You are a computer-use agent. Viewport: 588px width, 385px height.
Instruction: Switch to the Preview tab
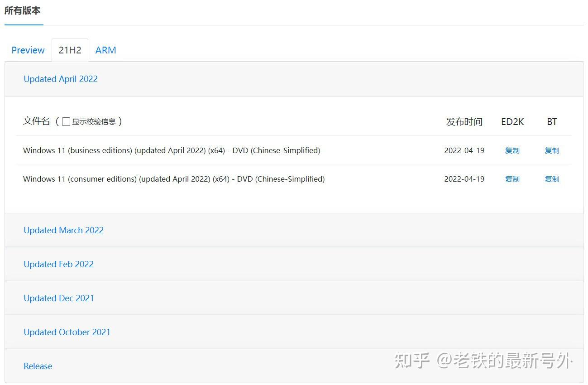click(x=28, y=50)
